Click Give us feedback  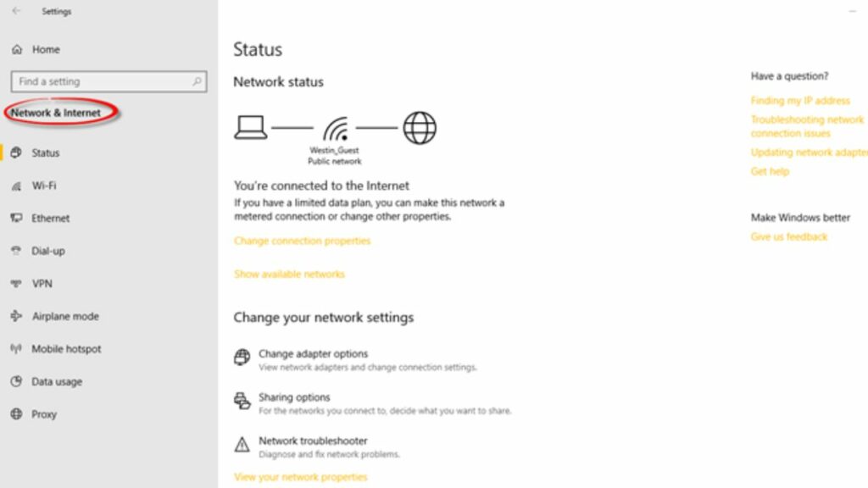pyautogui.click(x=788, y=236)
